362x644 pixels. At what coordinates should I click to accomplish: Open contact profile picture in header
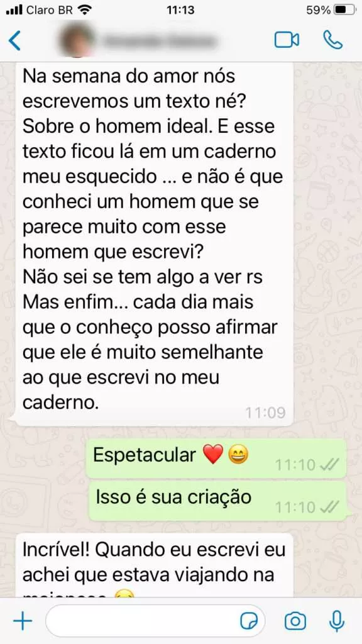point(77,41)
